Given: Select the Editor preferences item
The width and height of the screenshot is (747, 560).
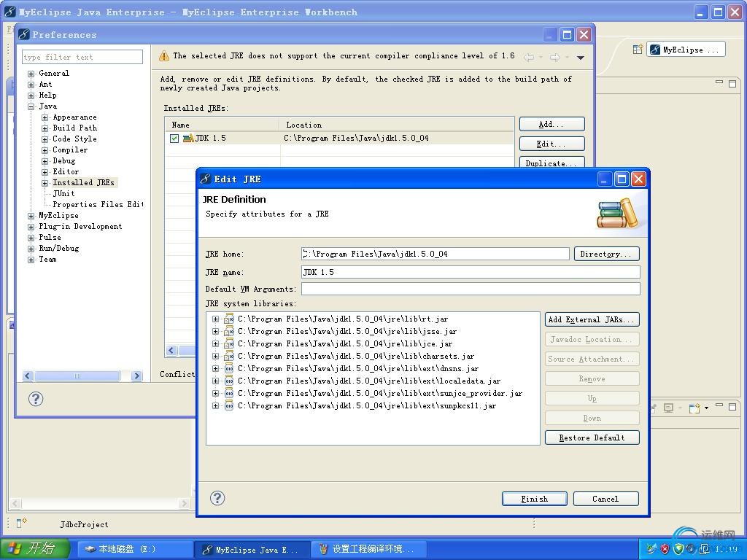Looking at the screenshot, I should pos(66,171).
